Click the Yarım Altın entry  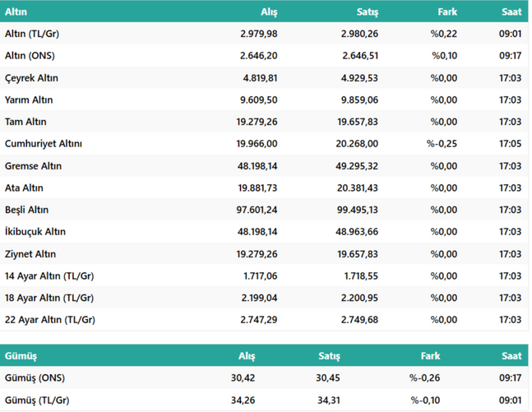(x=29, y=100)
